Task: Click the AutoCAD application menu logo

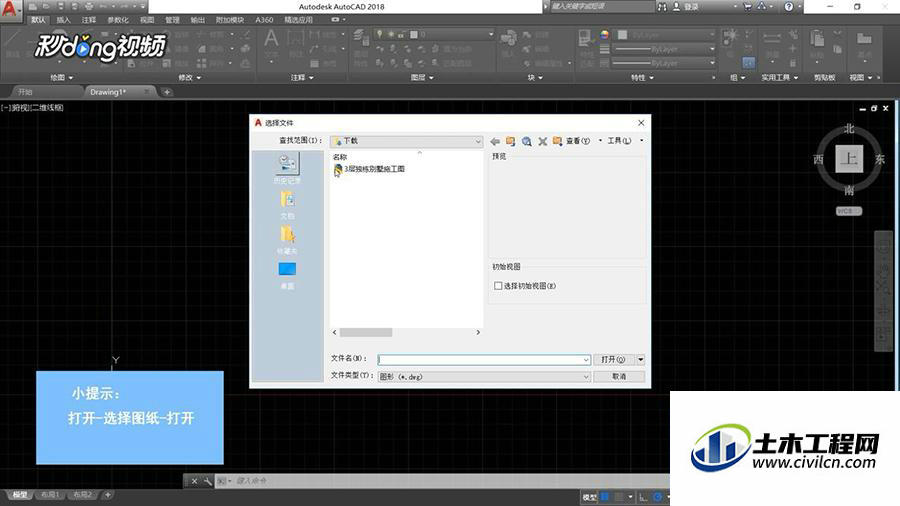Action: 10,9
